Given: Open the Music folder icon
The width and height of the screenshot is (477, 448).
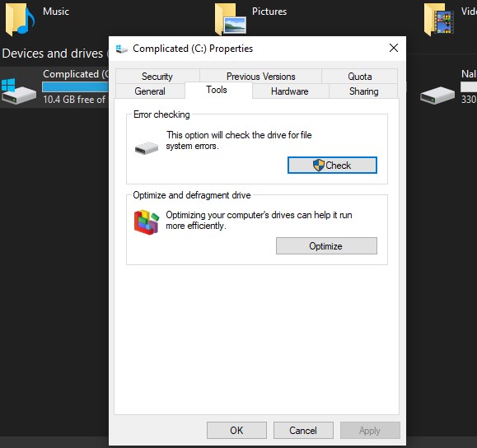Looking at the screenshot, I should (x=20, y=20).
